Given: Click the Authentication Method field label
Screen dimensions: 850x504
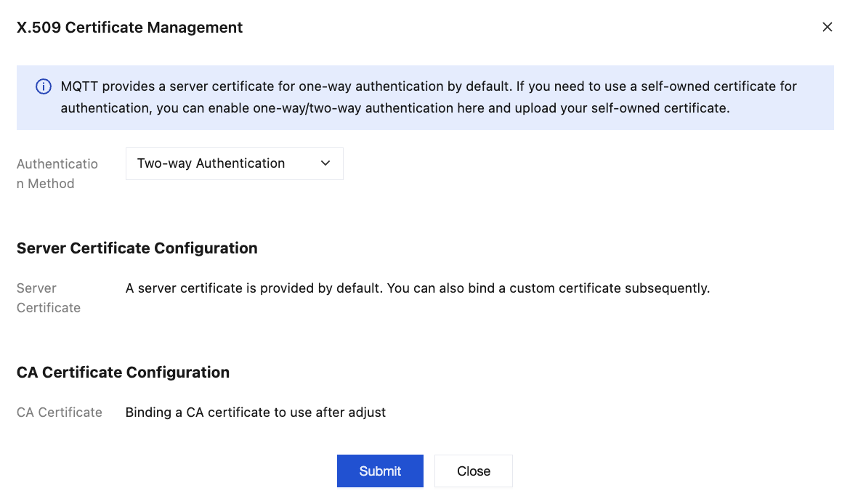Looking at the screenshot, I should [57, 174].
